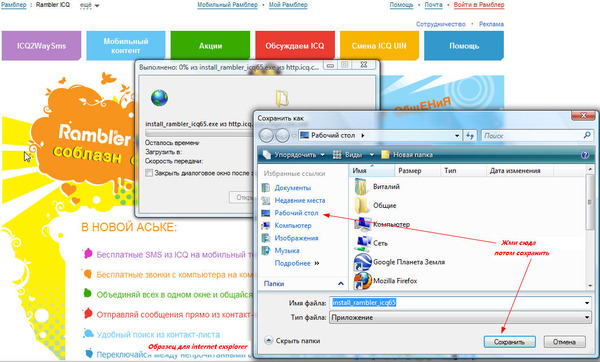600x362 pixels.
Task: Open the Обсуждаем ICQ red tab
Action: 295,46
